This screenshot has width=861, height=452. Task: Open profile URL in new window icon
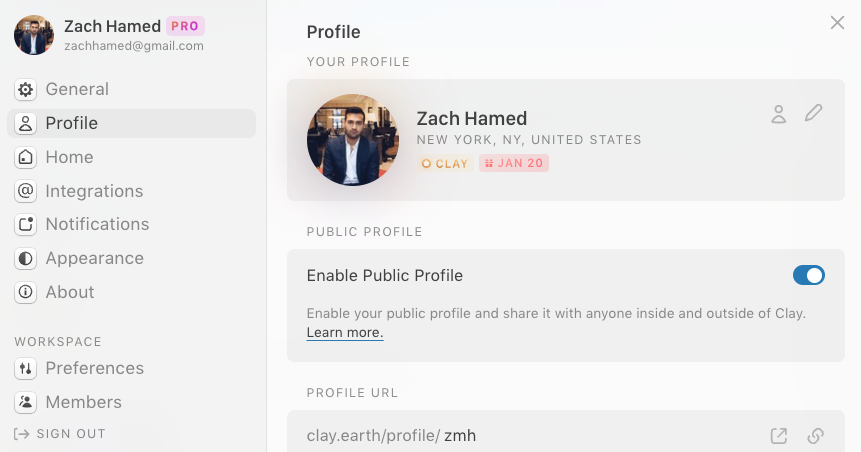click(778, 436)
